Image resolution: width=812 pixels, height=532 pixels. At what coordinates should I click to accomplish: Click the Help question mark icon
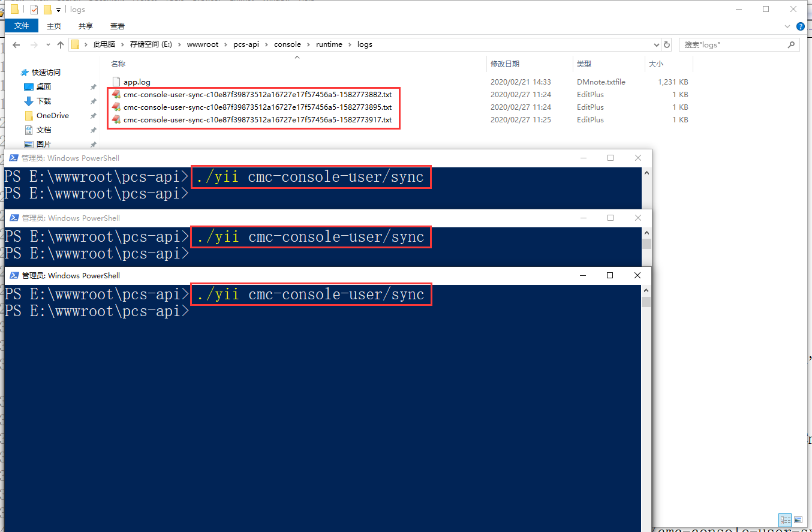click(x=800, y=26)
